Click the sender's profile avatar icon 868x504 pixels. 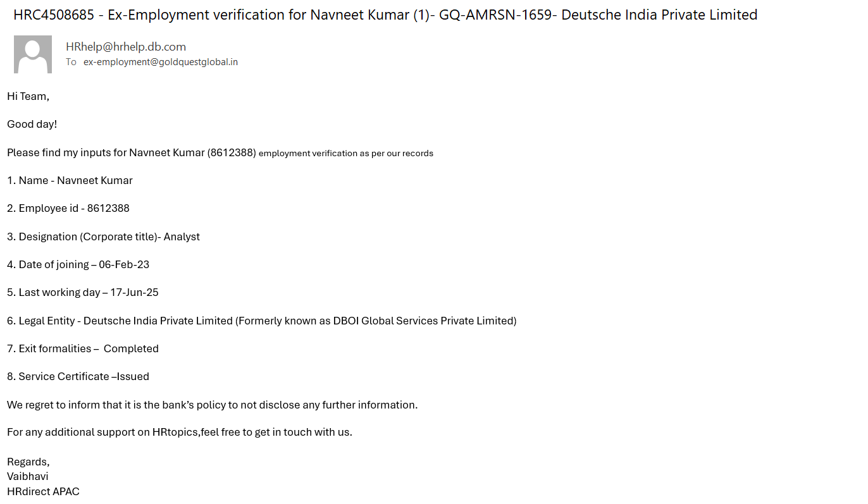[33, 54]
